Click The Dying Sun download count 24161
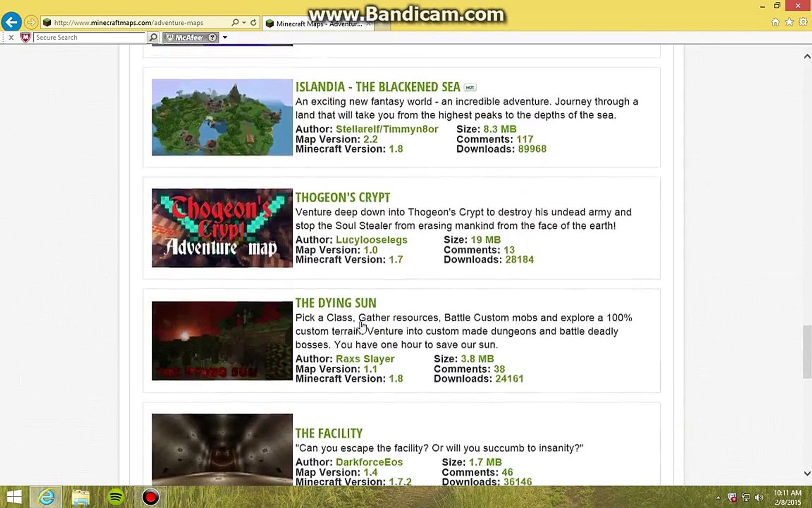This screenshot has width=812, height=508. click(x=509, y=379)
